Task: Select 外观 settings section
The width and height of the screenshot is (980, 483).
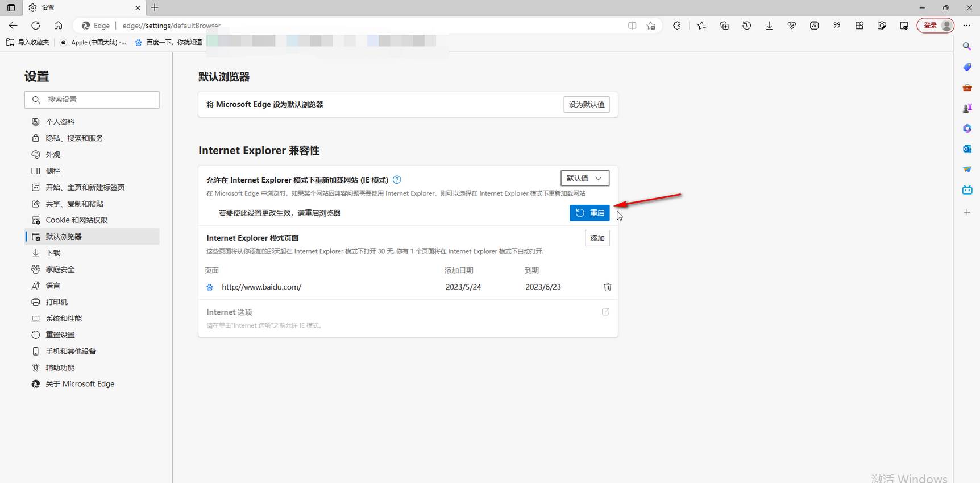Action: point(92,155)
